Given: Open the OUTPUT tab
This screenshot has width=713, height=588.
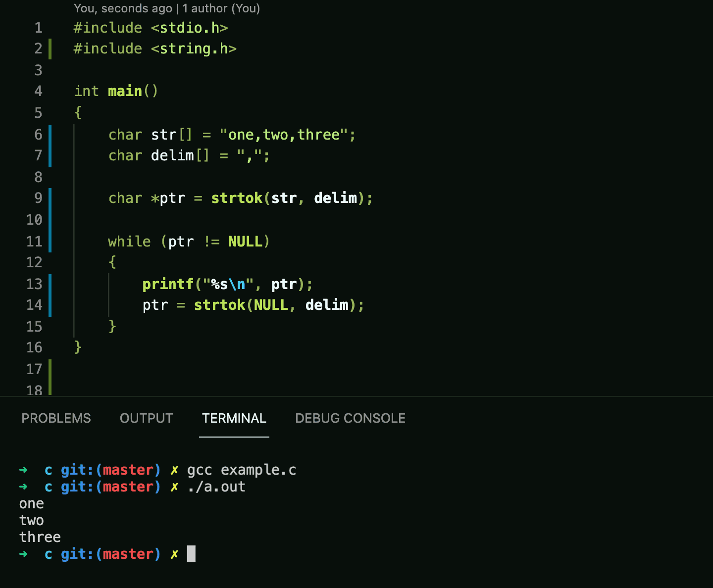Looking at the screenshot, I should (146, 418).
